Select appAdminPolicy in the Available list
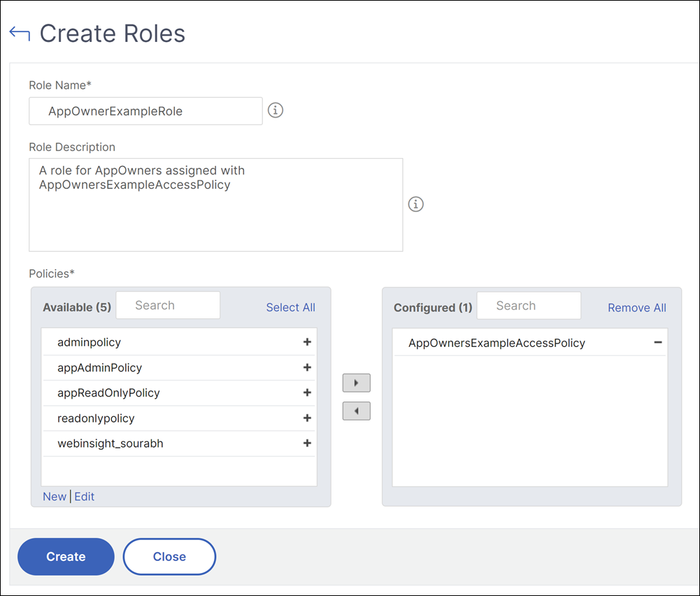This screenshot has width=700, height=596. coord(179,368)
